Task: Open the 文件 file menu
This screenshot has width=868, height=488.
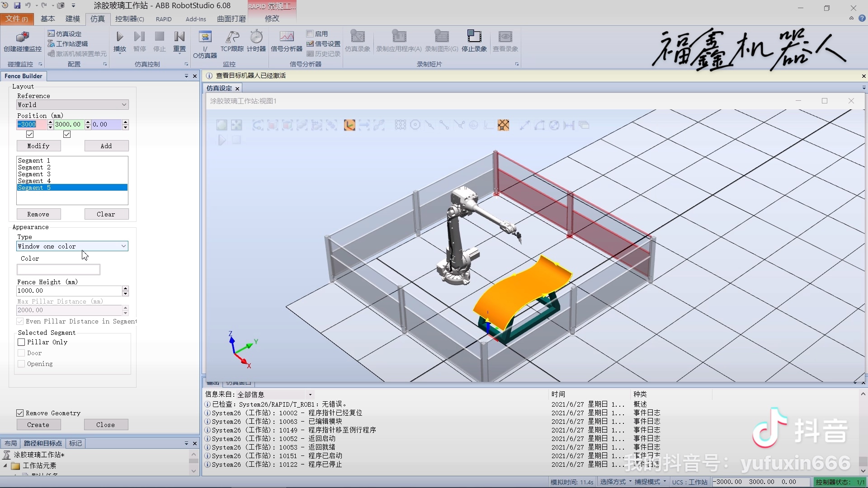Action: tap(17, 19)
